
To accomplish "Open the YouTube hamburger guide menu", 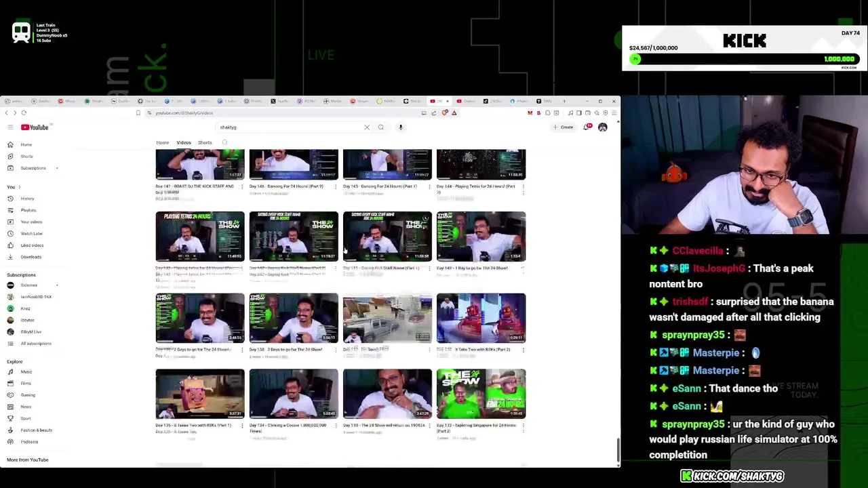I will coord(10,127).
